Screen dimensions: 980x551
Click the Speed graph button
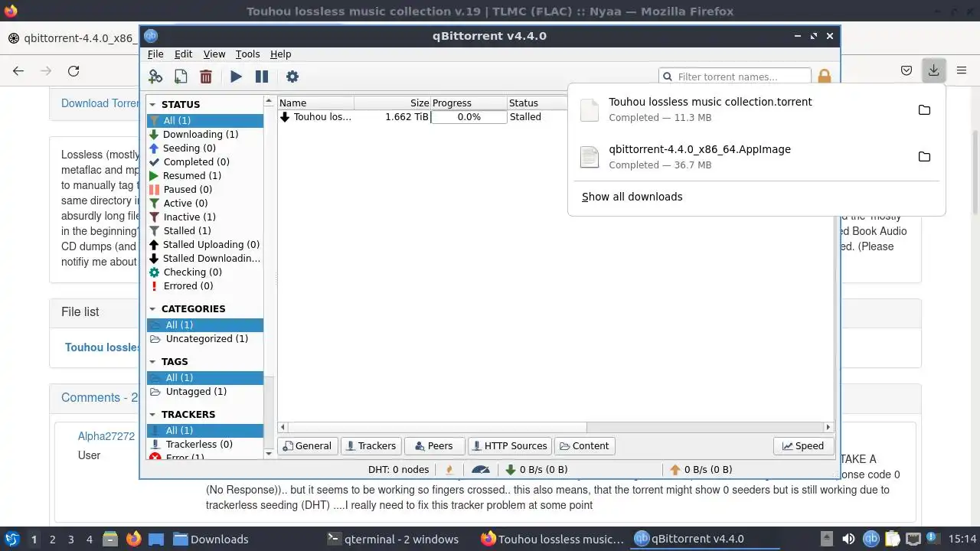(803, 445)
